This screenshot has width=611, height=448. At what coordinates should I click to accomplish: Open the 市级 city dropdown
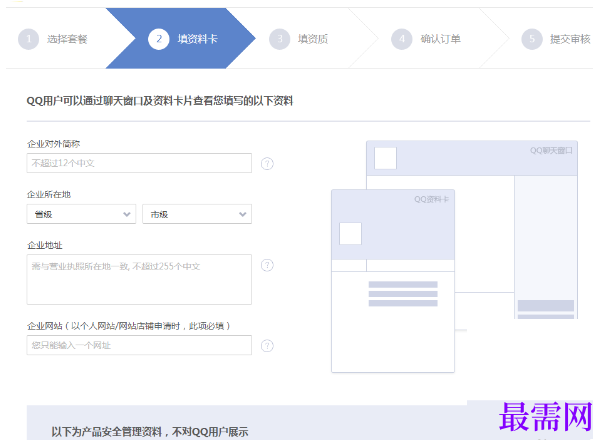point(197,214)
